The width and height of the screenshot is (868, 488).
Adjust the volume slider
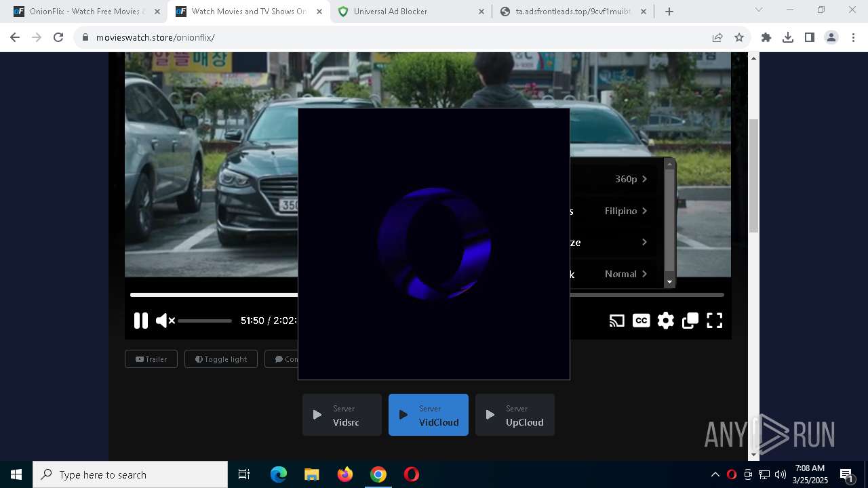pos(205,321)
